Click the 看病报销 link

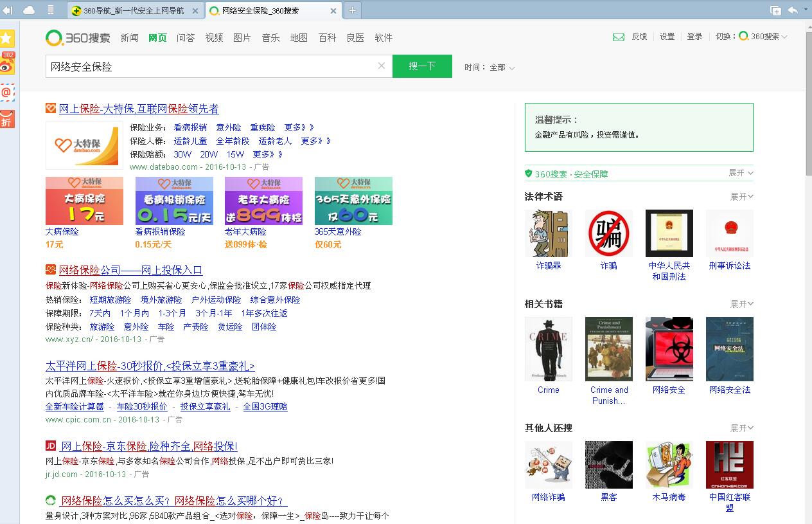(x=190, y=127)
